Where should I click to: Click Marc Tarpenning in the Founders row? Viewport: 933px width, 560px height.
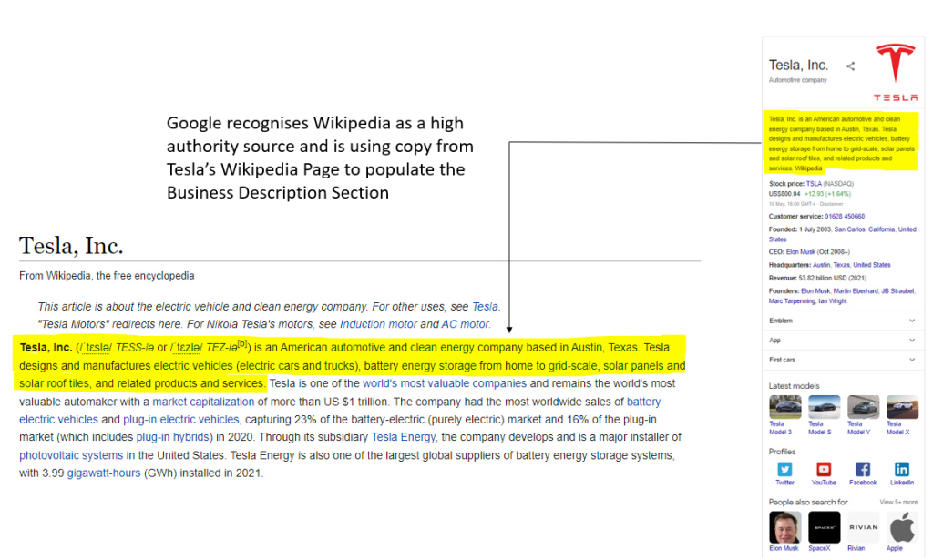click(792, 301)
